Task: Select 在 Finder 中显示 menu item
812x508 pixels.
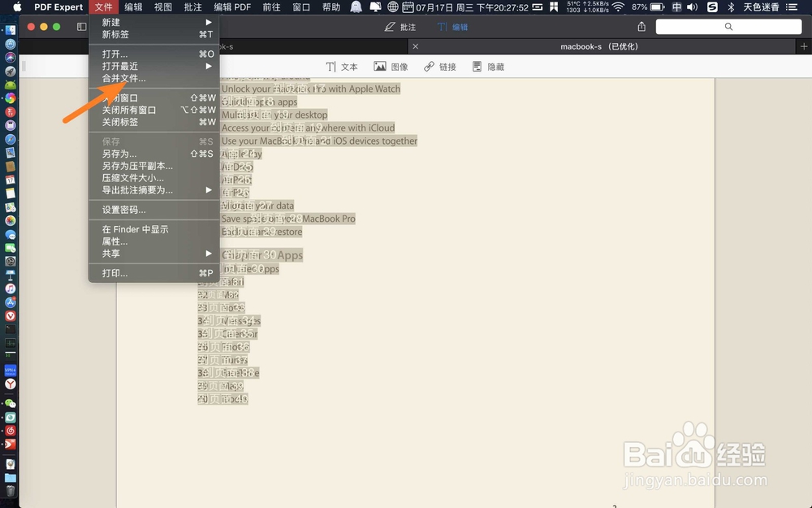Action: pos(154,229)
